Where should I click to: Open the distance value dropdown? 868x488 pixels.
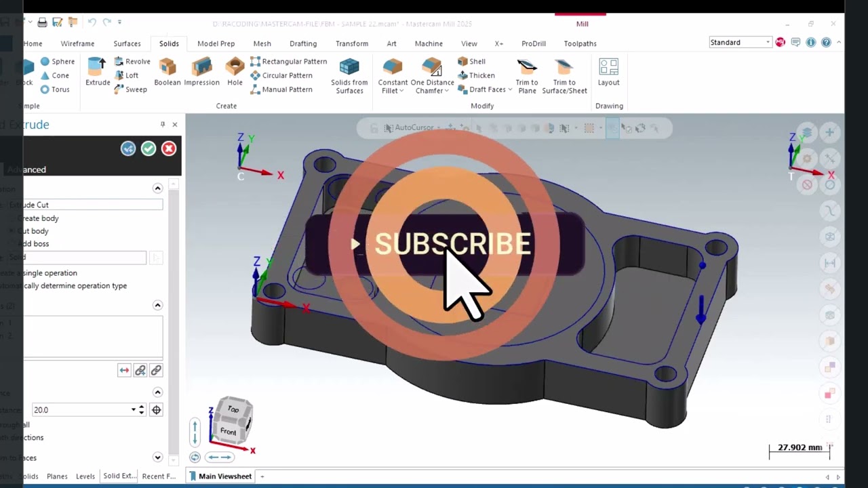(134, 410)
